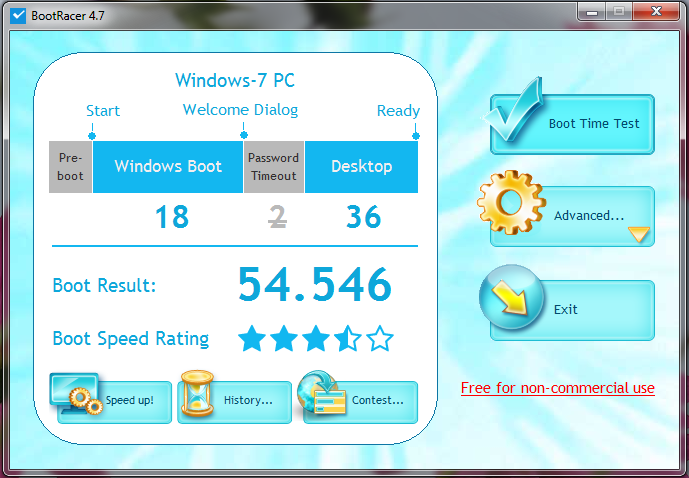The width and height of the screenshot is (689, 478).
Task: Click the crossed-out password timeout value 2
Action: coord(277,217)
